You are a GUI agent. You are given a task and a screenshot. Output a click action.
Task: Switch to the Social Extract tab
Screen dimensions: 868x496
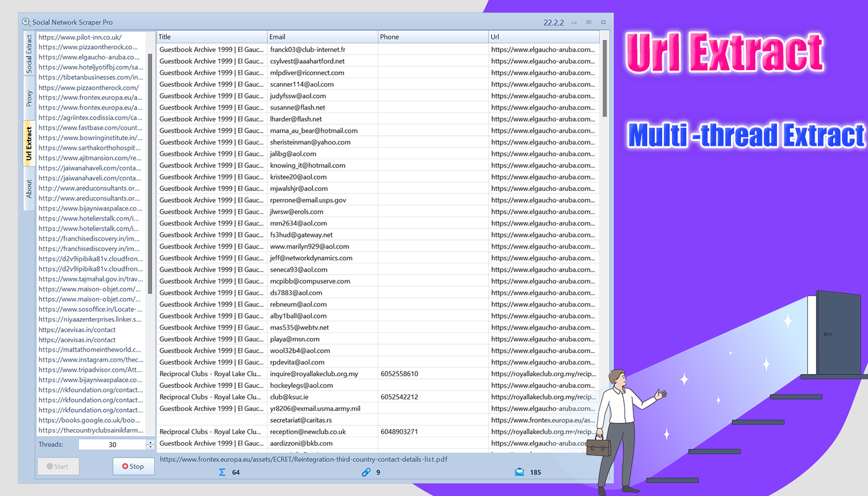27,52
